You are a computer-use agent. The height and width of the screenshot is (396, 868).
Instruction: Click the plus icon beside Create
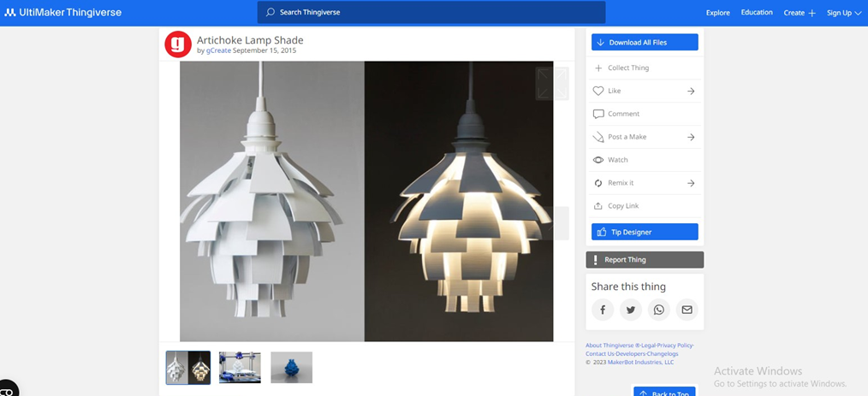point(812,13)
